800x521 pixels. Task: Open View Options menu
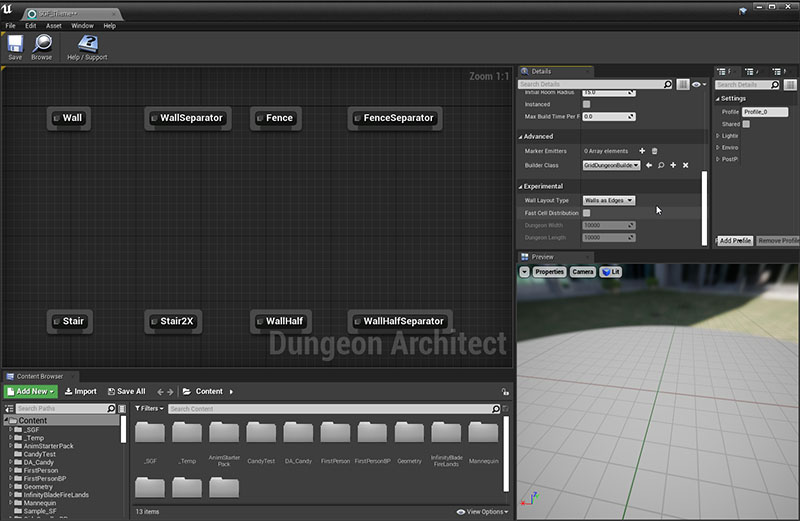[482, 512]
